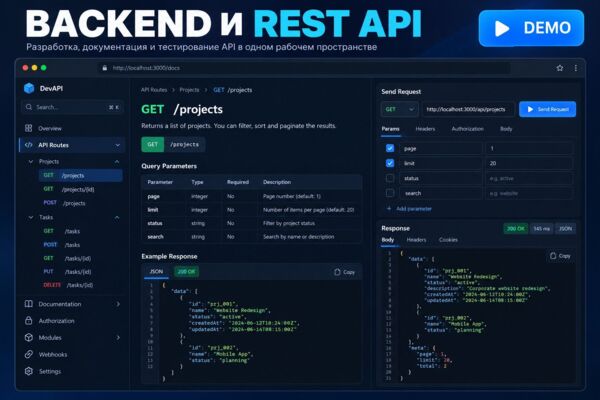This screenshot has height=400, width=600.
Task: Click the limit value field showing 20
Action: tap(530, 163)
